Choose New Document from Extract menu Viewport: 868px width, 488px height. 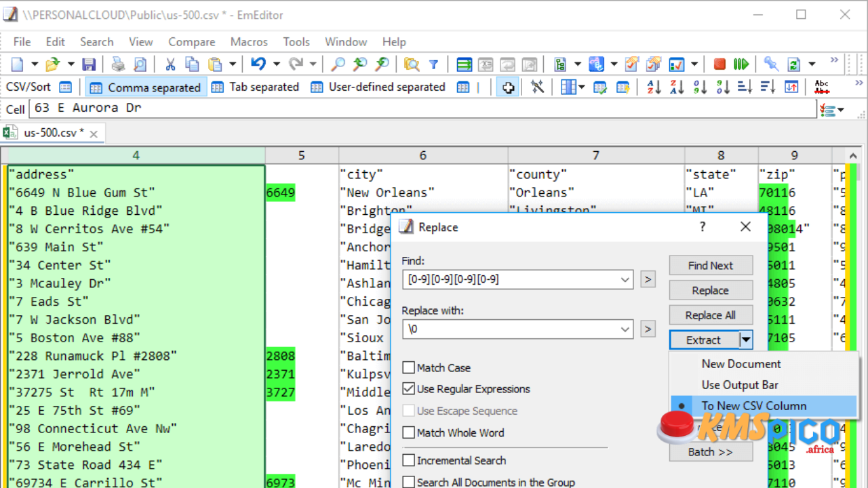764,364
